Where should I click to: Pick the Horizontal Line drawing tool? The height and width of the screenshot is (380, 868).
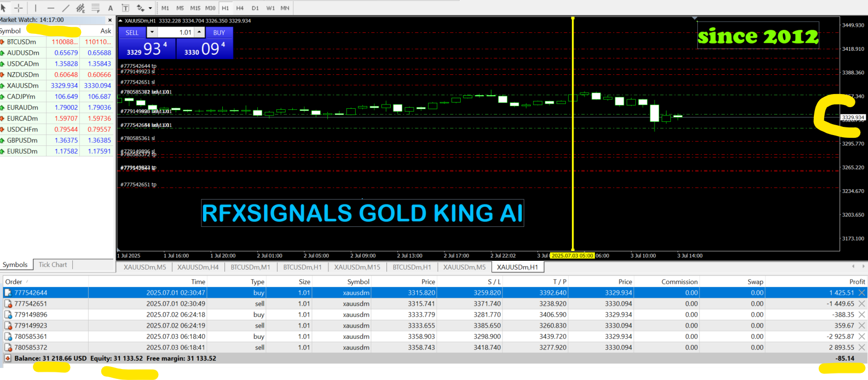point(51,8)
